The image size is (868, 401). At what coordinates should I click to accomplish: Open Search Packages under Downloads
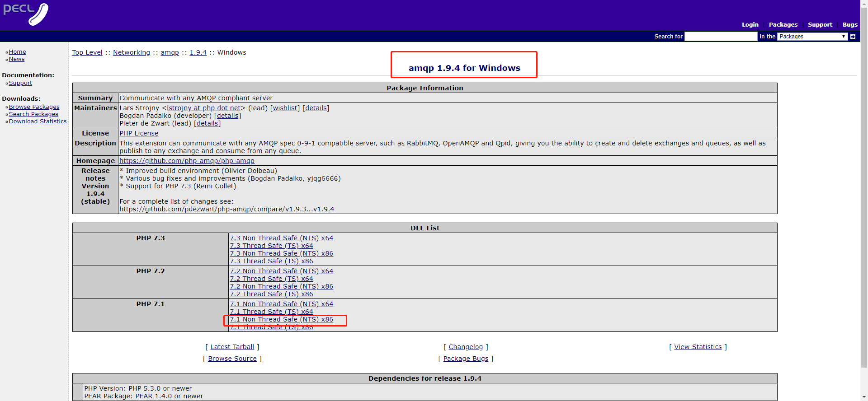(x=33, y=114)
